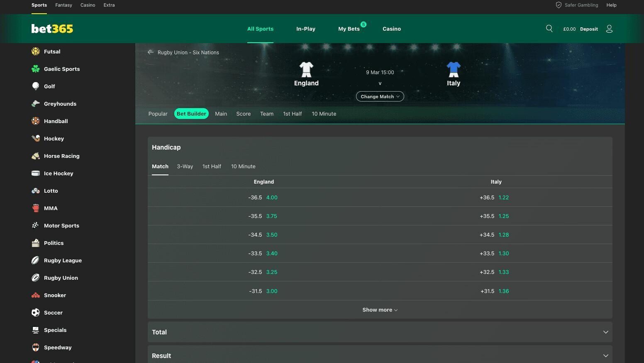The width and height of the screenshot is (644, 363).
Task: Click the Italy blue jersey icon
Action: coord(454,69)
